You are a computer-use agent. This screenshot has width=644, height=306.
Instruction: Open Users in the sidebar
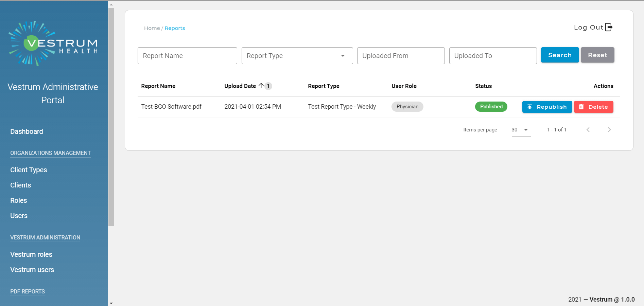(19, 216)
